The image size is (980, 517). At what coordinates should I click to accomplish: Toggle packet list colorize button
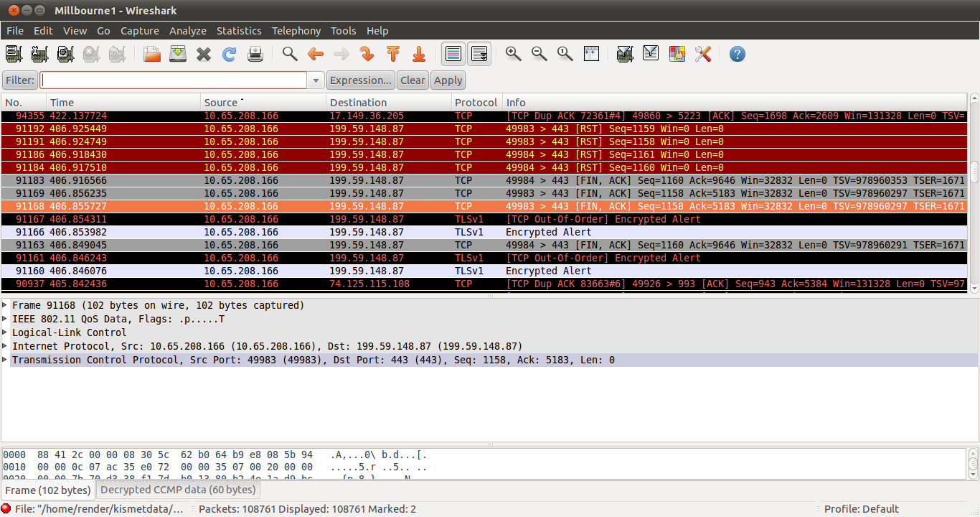click(453, 54)
